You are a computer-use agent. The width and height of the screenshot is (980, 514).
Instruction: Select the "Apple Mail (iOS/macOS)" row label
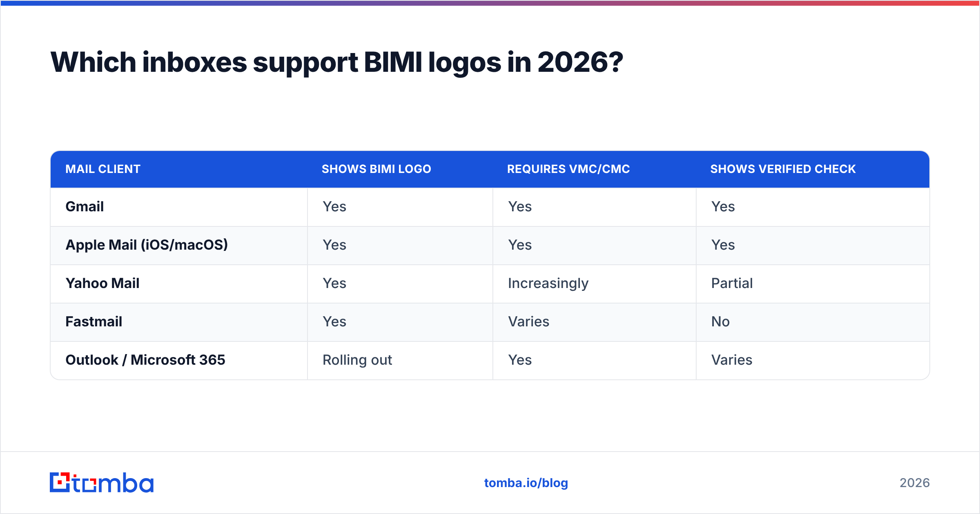click(x=147, y=245)
